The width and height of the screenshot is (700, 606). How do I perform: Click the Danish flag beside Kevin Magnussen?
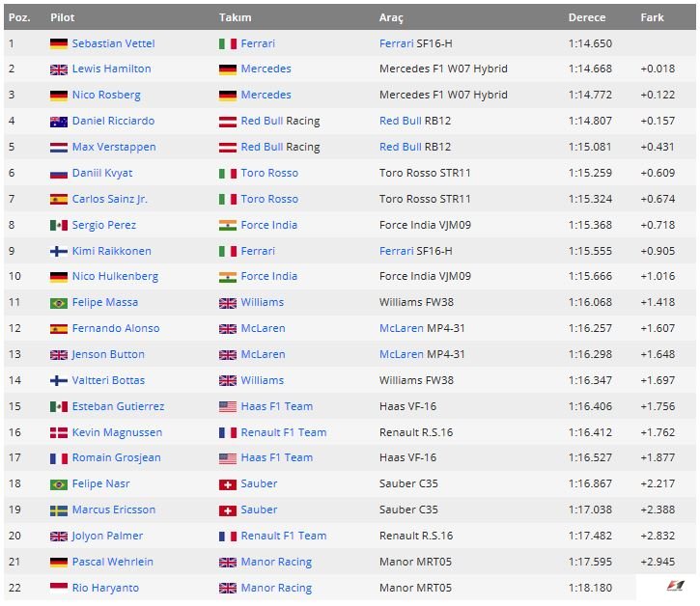(x=59, y=433)
